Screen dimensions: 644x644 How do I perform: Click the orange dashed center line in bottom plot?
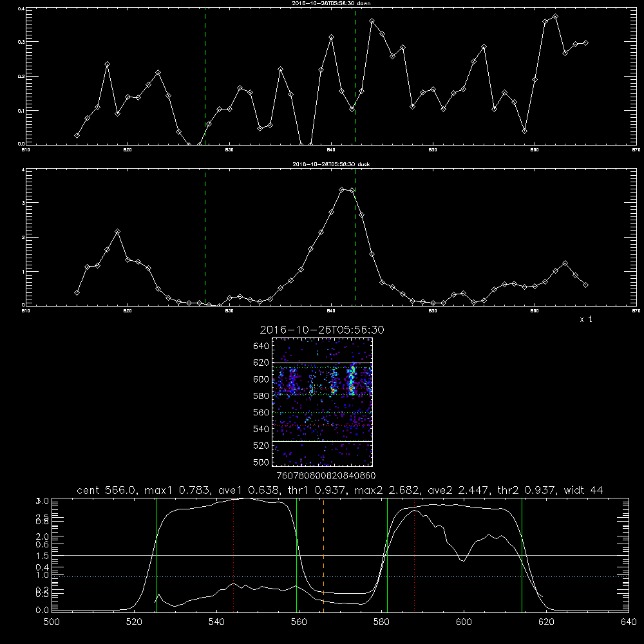click(324, 554)
